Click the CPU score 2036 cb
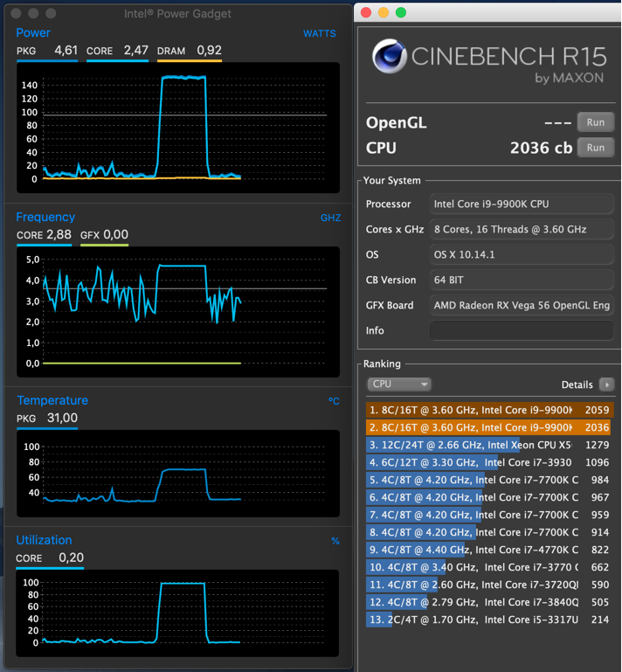This screenshot has width=622, height=672. [541, 148]
